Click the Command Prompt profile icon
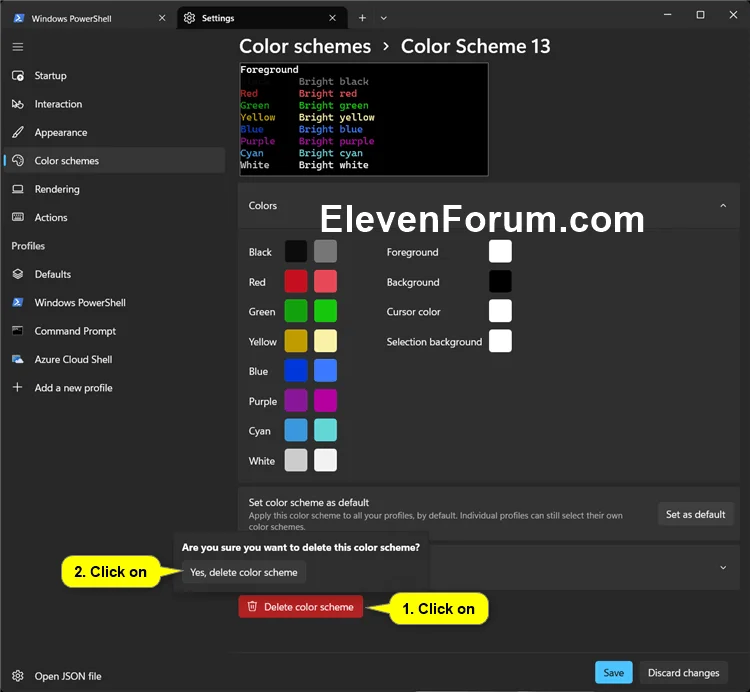Viewport: 750px width, 692px height. 18,330
